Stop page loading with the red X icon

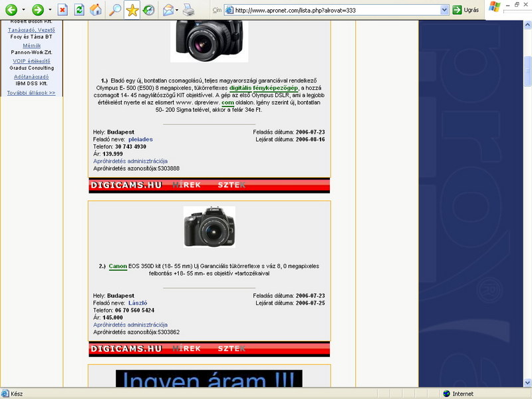pos(62,10)
